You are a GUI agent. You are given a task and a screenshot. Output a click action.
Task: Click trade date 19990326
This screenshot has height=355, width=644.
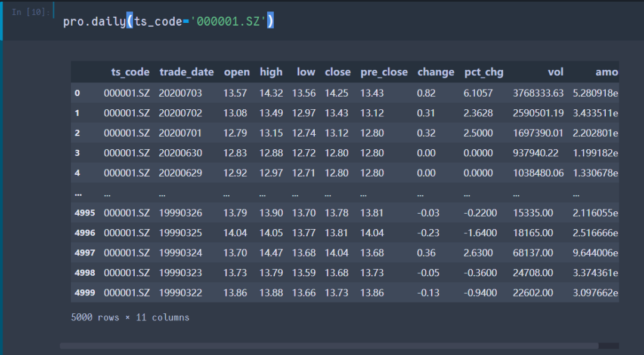pos(180,213)
